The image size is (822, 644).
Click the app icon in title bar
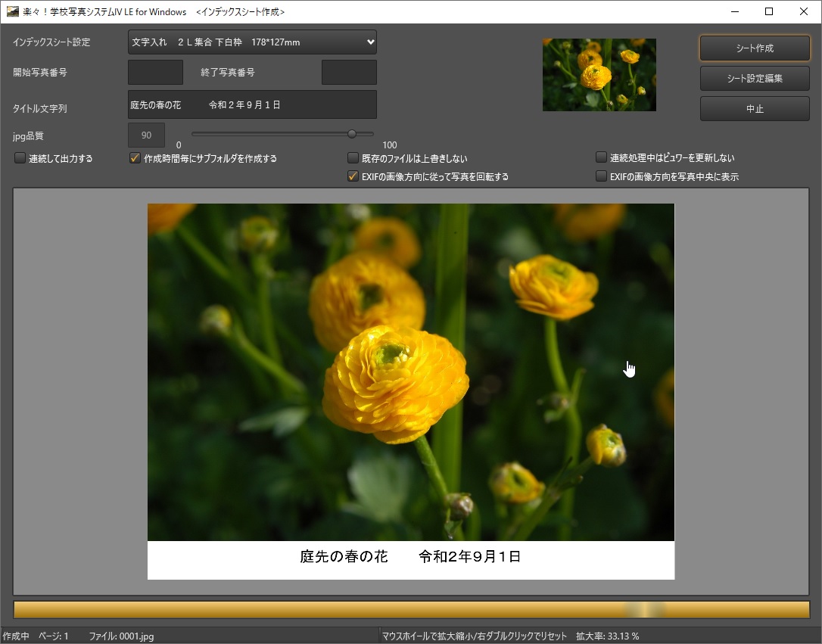coord(13,11)
